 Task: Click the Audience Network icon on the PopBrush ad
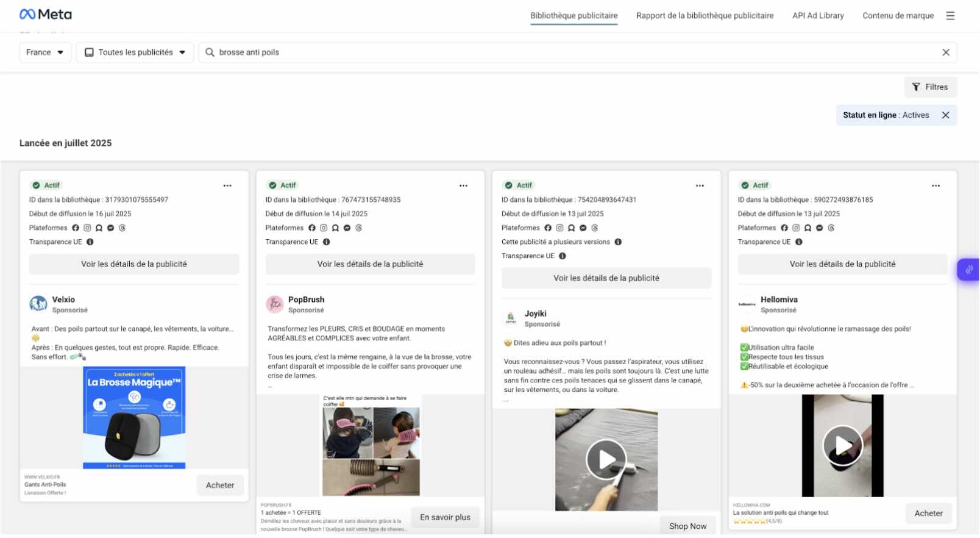click(x=335, y=228)
